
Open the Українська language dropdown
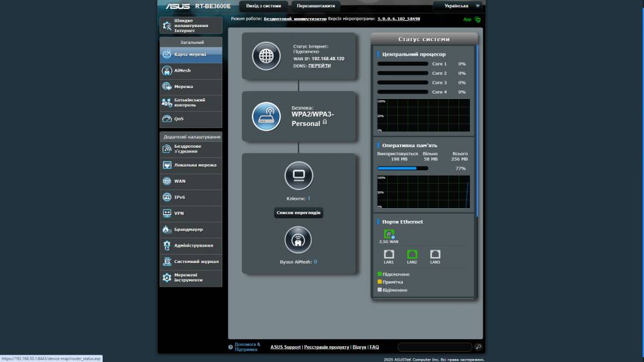pos(459,6)
